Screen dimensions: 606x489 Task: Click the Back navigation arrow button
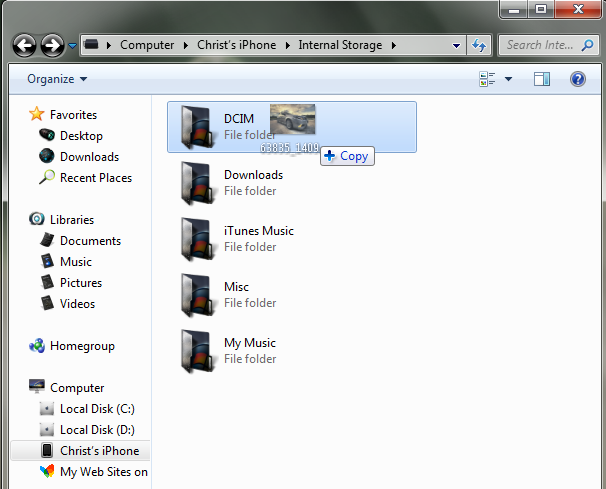coord(25,45)
